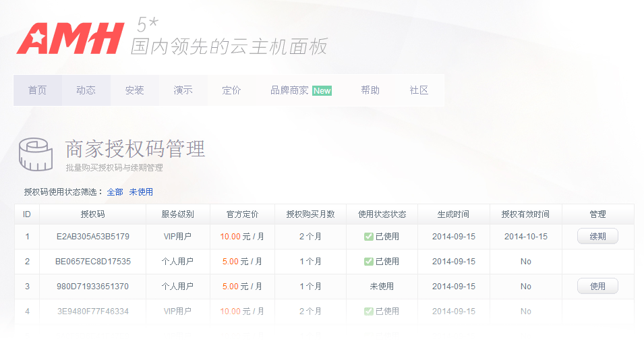Click the tape measure icon beside 商家授权码管理

pyautogui.click(x=36, y=154)
